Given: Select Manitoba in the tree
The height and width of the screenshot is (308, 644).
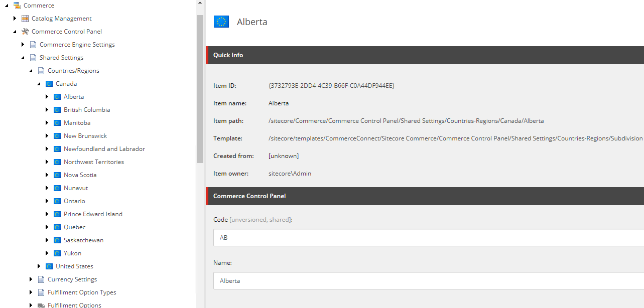Looking at the screenshot, I should [77, 123].
